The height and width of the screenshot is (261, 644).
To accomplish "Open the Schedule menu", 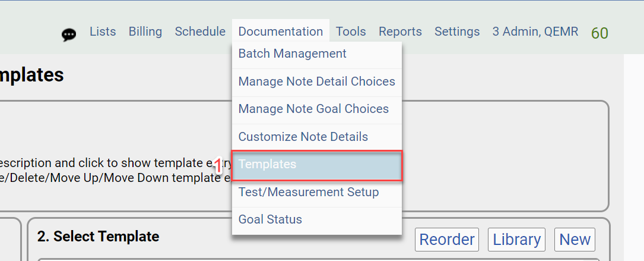I will coord(200,32).
